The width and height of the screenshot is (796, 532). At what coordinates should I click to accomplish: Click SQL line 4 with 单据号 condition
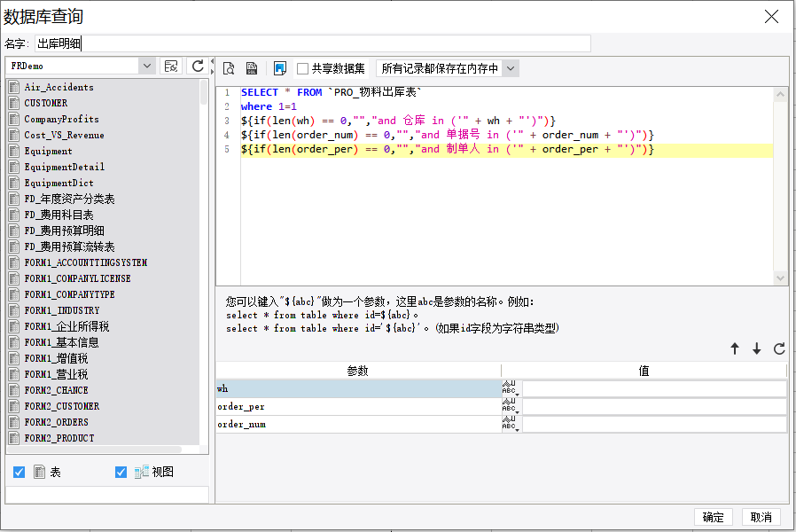point(448,135)
